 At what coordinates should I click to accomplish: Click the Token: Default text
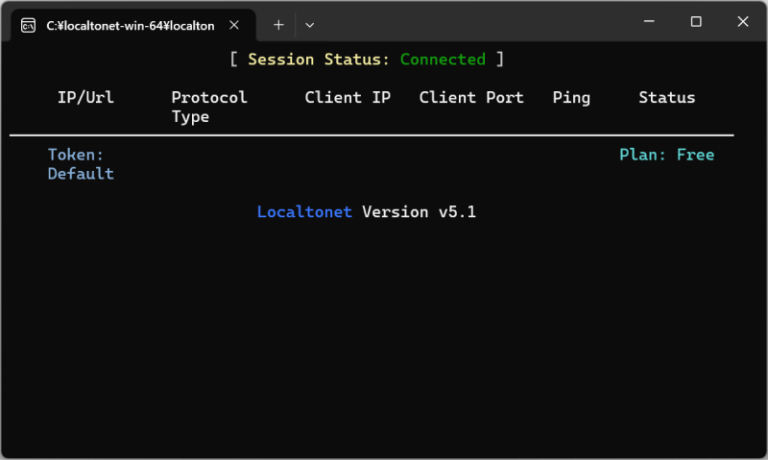click(x=80, y=164)
